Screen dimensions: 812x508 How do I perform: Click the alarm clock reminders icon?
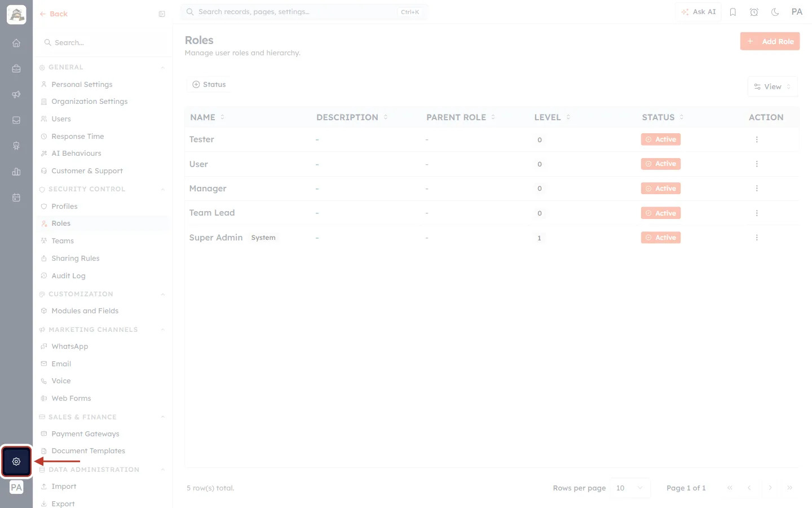point(754,12)
